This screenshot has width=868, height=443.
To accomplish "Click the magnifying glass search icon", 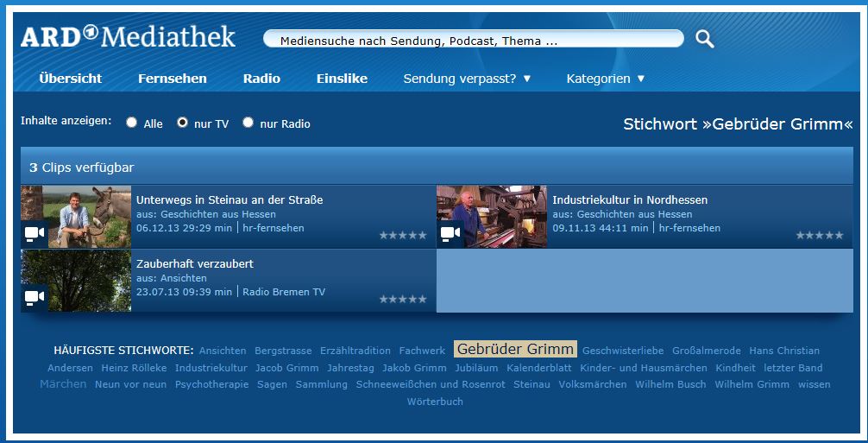I will (x=705, y=40).
